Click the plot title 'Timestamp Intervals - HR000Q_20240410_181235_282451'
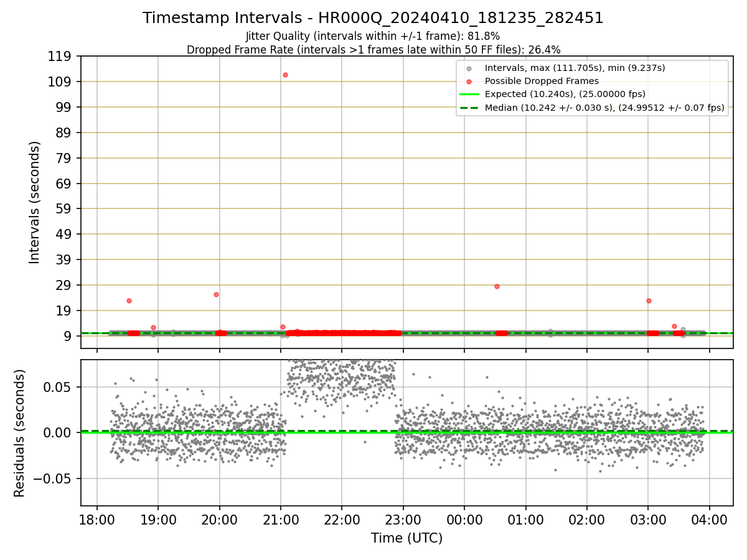Screen dimensions: 747x560 click(x=373, y=18)
